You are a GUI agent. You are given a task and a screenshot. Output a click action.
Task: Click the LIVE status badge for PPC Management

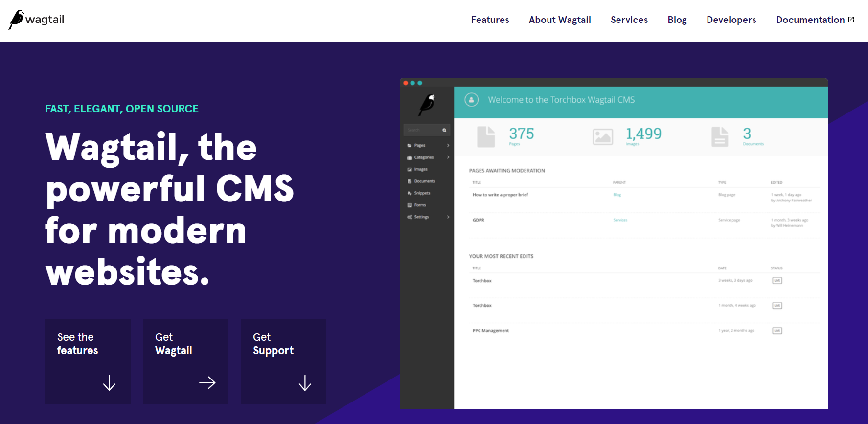coord(777,331)
